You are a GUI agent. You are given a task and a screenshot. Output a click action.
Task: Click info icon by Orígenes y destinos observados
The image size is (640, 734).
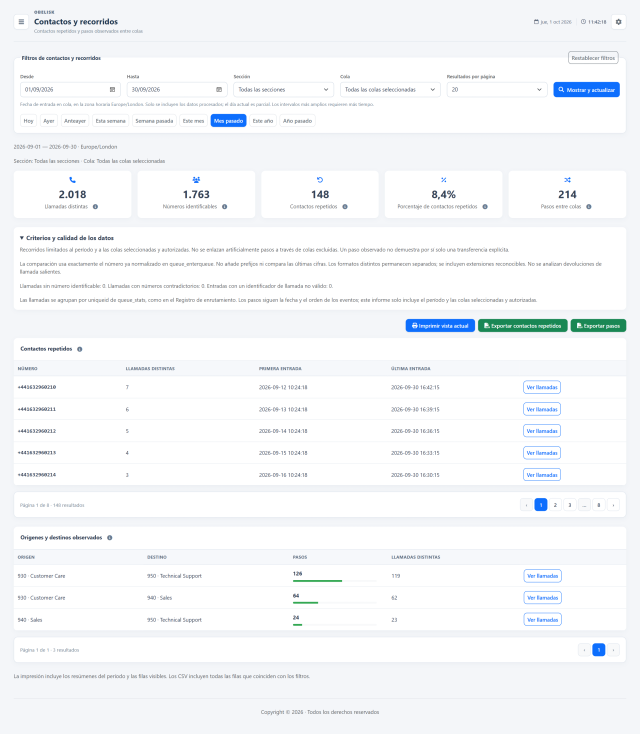pyautogui.click(x=110, y=538)
